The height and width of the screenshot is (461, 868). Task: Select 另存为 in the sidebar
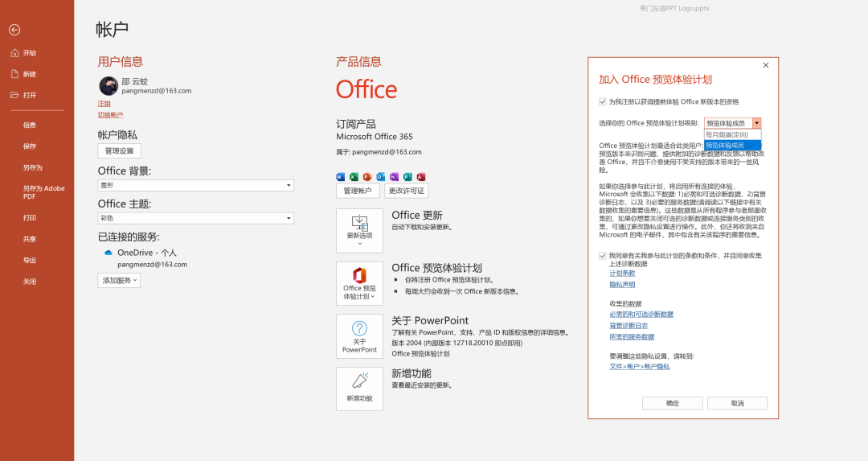pyautogui.click(x=33, y=167)
